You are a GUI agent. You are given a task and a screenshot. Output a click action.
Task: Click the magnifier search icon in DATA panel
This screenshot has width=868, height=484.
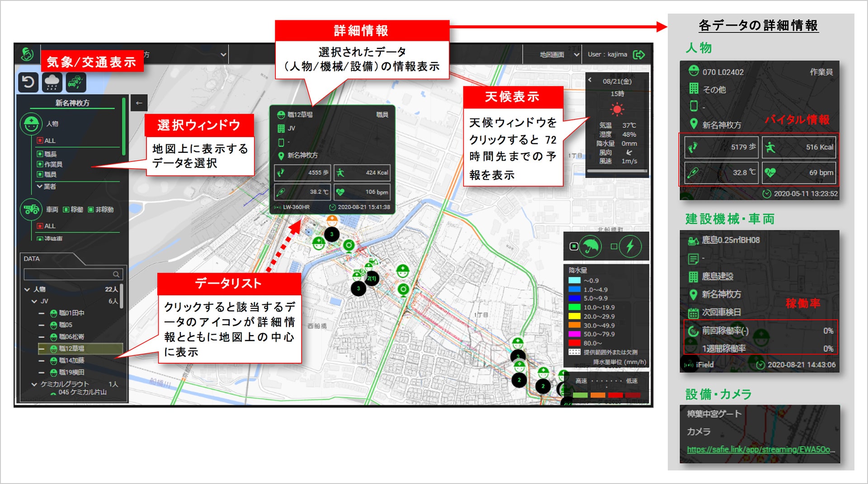[116, 274]
